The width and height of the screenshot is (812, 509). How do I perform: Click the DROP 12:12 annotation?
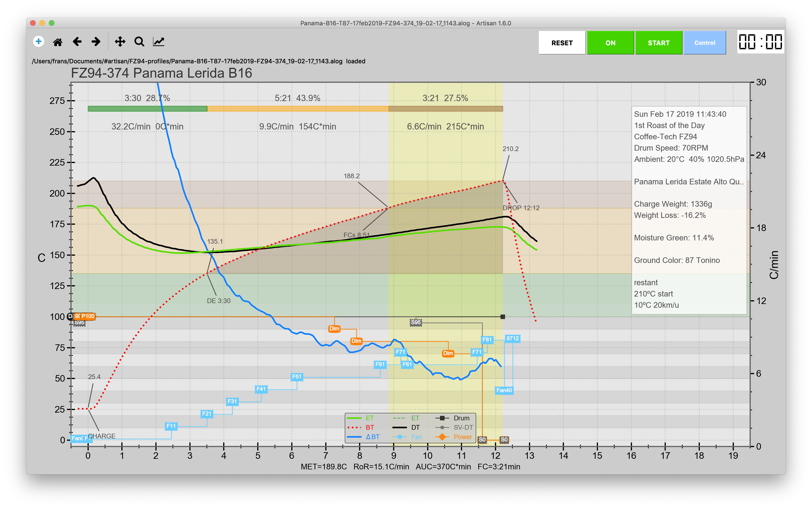[x=521, y=208]
